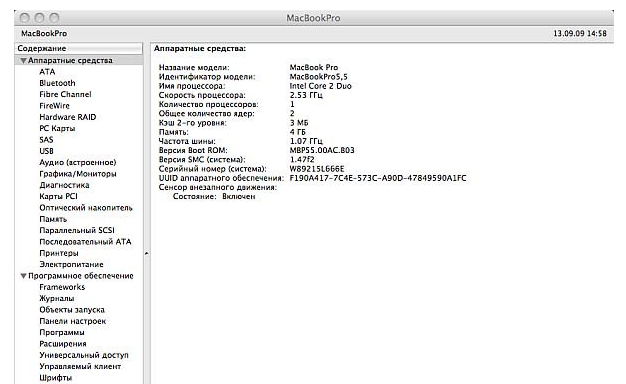The width and height of the screenshot is (626, 384).
Task: Open Память in the sidebar list
Action: [53, 219]
